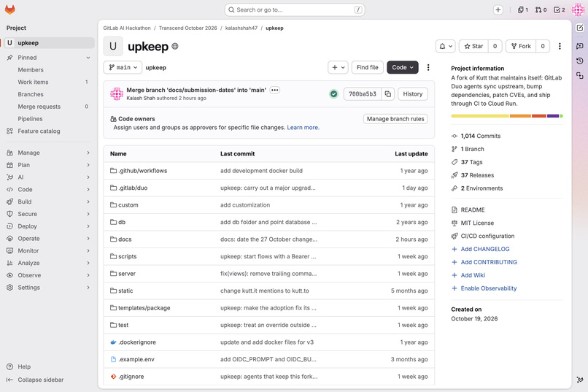Open Feature catalog in sidebar
588x392 pixels.
point(49,131)
